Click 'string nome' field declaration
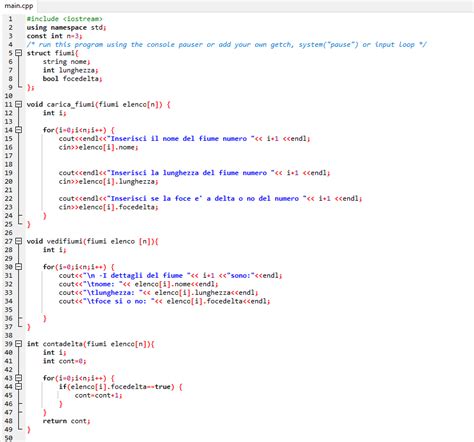The height and width of the screenshot is (442, 474). pos(66,62)
